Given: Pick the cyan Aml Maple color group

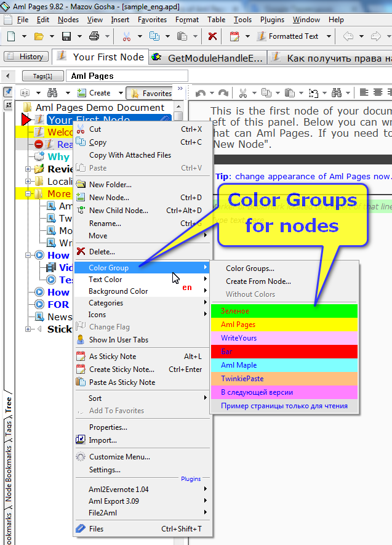Looking at the screenshot, I should pos(284,365).
